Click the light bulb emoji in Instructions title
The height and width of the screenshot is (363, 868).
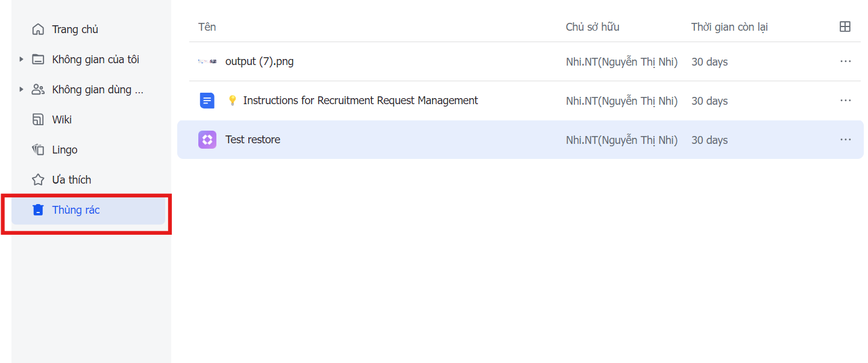[232, 101]
